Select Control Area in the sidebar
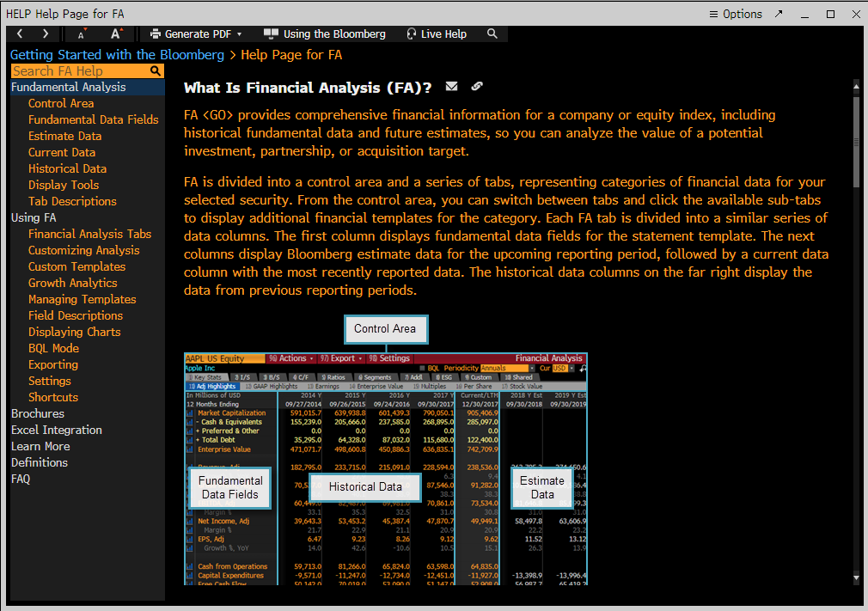Viewport: 868px width, 611px height. 61,103
